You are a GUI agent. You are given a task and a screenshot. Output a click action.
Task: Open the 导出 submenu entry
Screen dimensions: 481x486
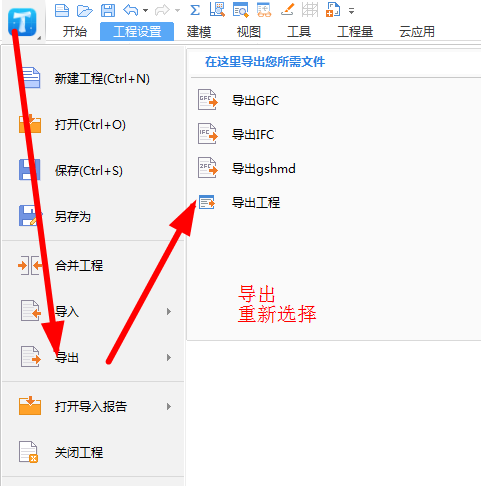click(x=93, y=358)
